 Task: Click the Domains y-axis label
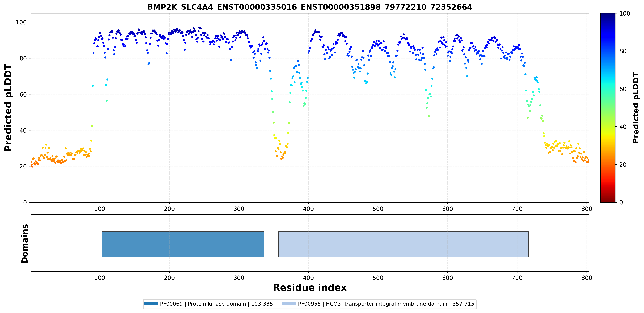click(x=24, y=243)
